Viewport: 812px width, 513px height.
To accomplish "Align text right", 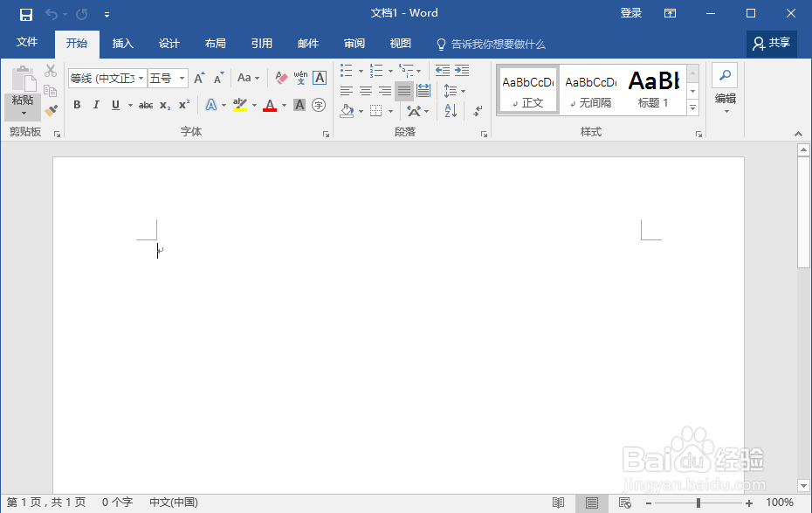I will [385, 92].
